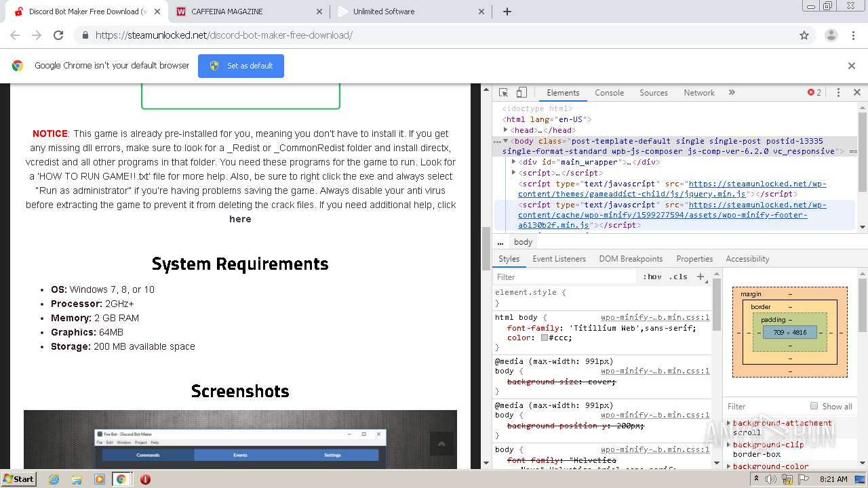
Task: Bookmark this page with the star icon
Action: (x=804, y=35)
